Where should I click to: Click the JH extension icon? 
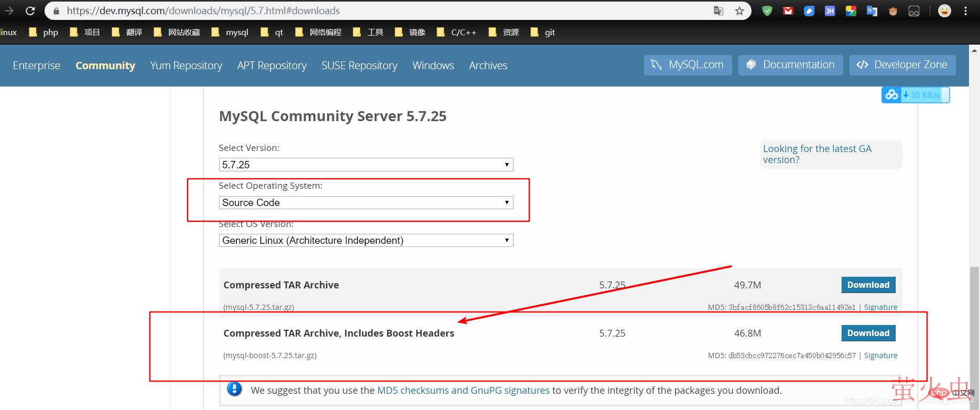click(830, 11)
